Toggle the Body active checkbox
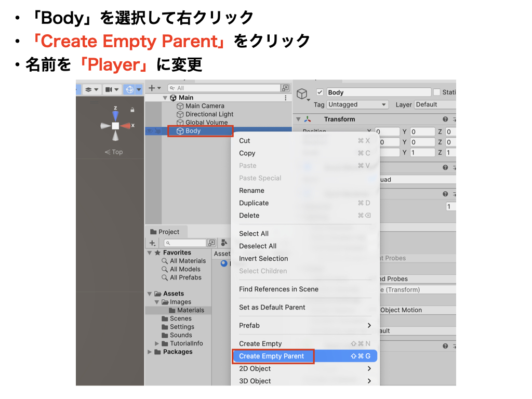This screenshot has width=532, height=399. click(x=320, y=92)
